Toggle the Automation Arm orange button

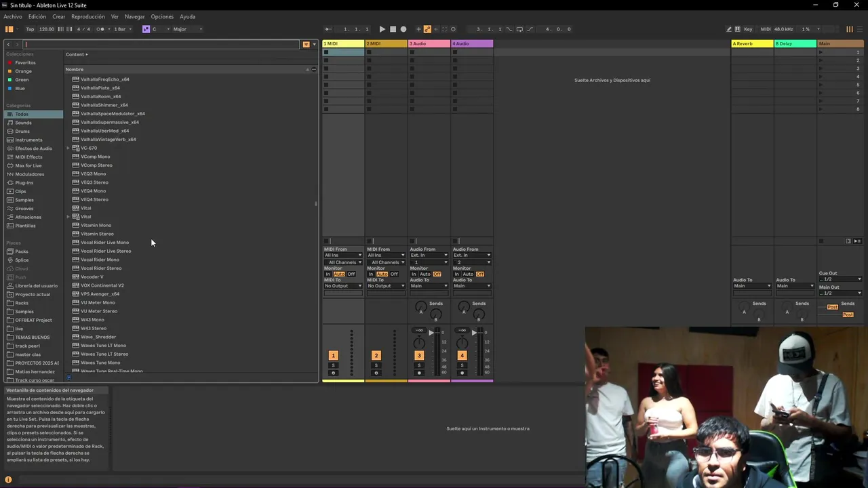click(427, 29)
